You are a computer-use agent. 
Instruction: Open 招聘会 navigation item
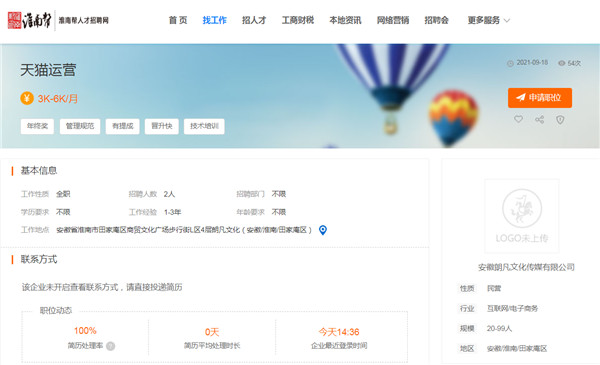click(436, 20)
